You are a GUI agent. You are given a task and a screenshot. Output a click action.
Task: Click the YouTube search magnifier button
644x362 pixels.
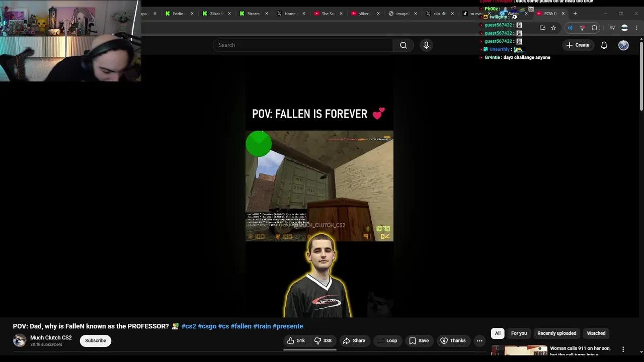point(403,45)
